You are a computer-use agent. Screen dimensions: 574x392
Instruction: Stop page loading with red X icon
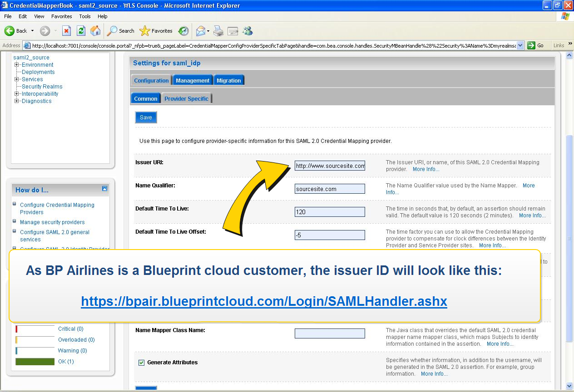66,31
